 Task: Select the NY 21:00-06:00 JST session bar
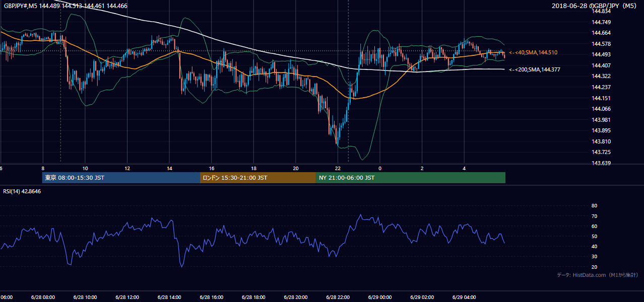coord(411,178)
